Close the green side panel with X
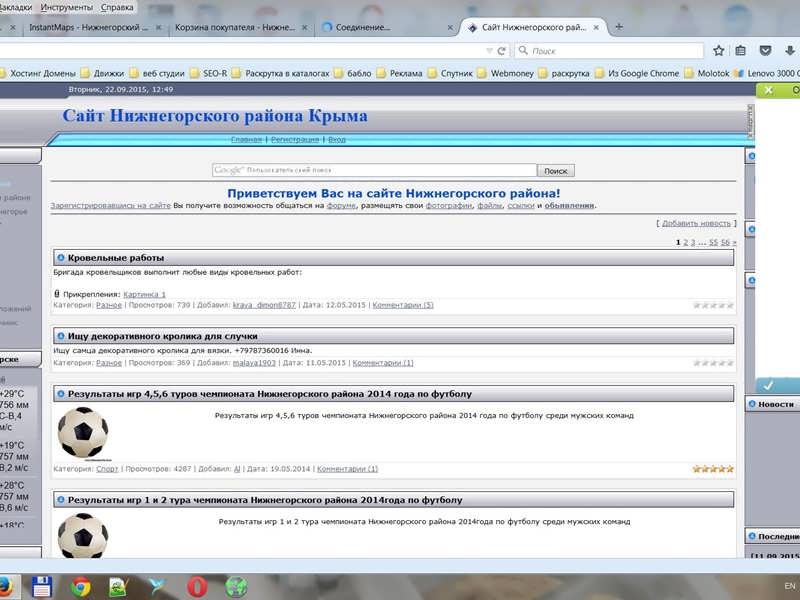 768,90
